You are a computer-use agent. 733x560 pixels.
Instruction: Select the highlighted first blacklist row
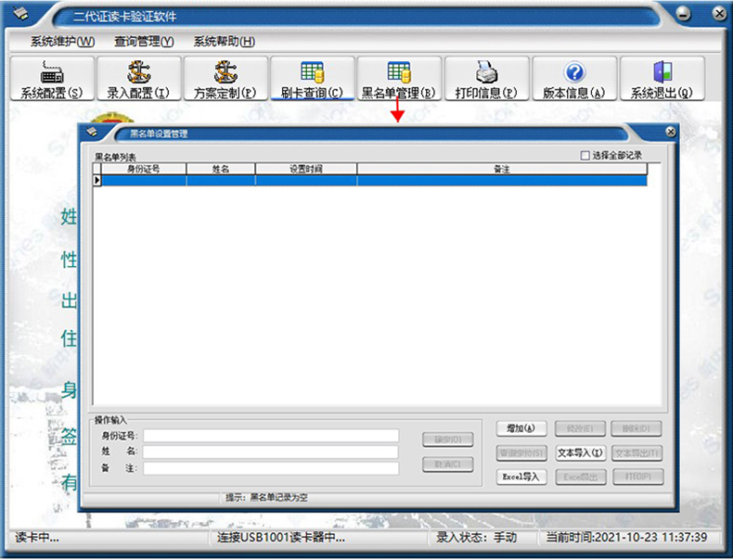click(x=371, y=182)
